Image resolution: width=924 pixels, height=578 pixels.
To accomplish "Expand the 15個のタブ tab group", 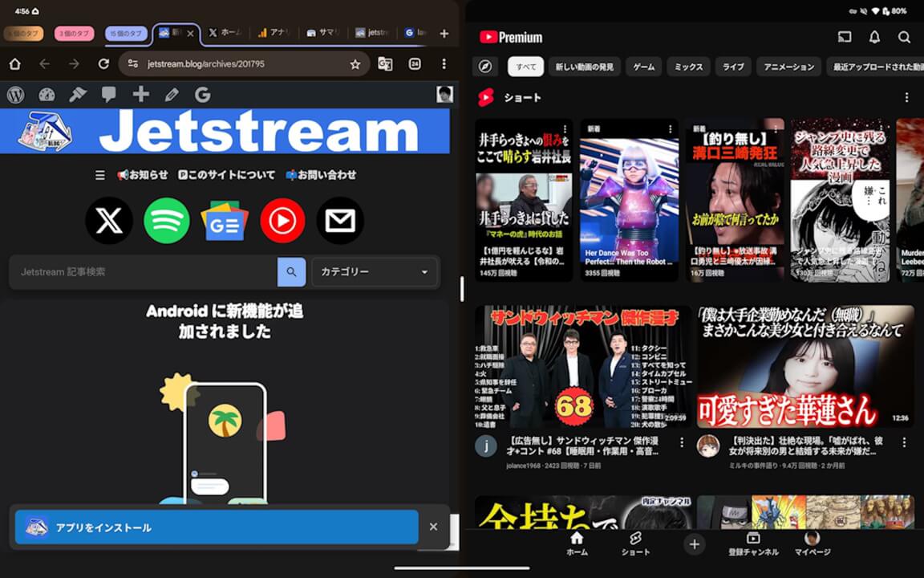I will [126, 34].
